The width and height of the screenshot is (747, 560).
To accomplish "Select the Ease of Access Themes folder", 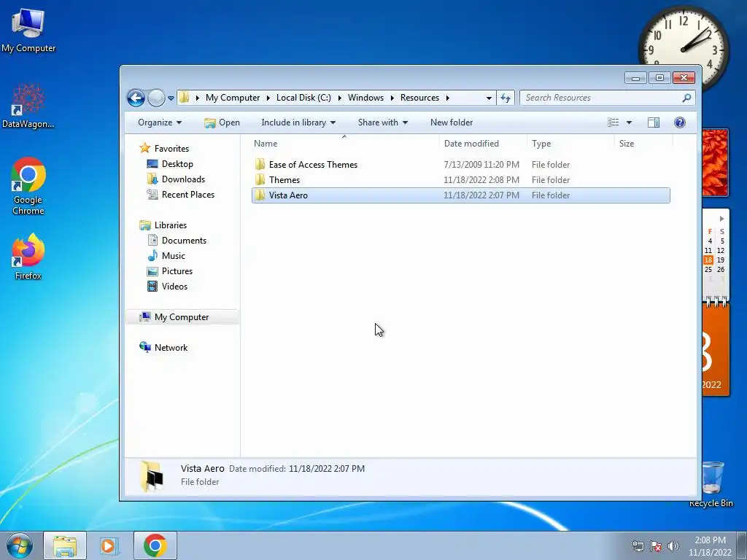I will [x=461, y=164].
